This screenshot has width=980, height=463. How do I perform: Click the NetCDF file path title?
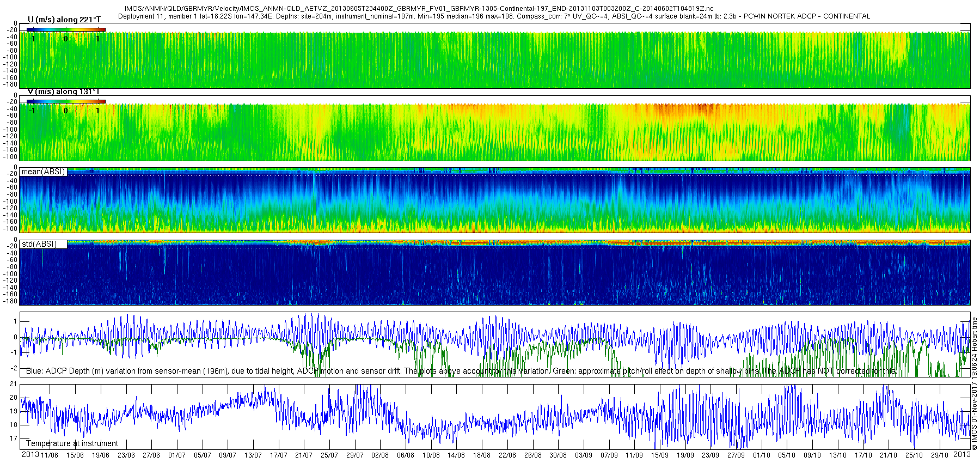419,9
